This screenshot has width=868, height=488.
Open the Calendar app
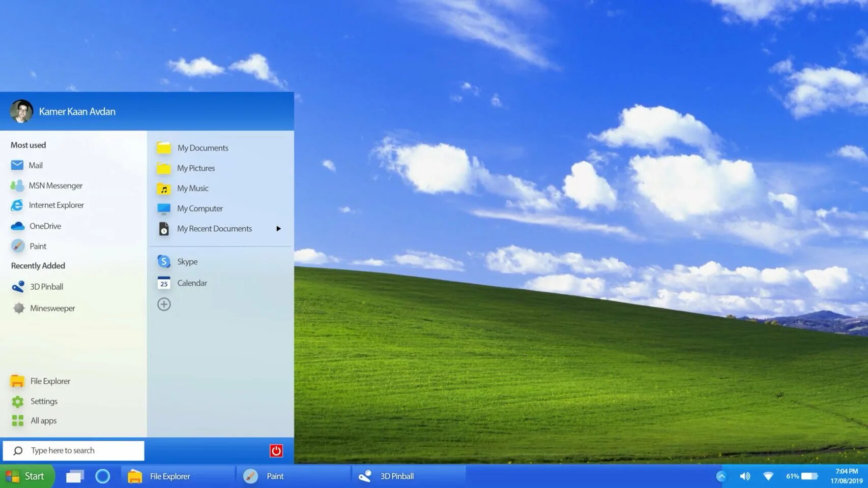tap(191, 283)
